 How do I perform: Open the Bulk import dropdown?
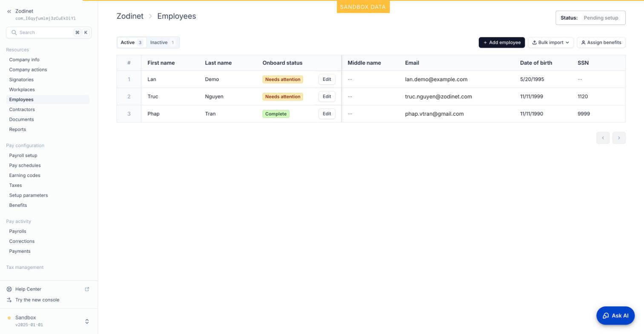(x=551, y=43)
